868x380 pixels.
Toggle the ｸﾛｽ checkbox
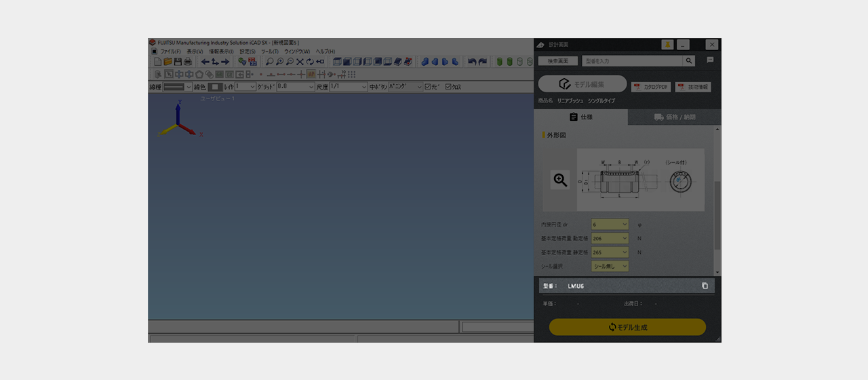click(448, 87)
